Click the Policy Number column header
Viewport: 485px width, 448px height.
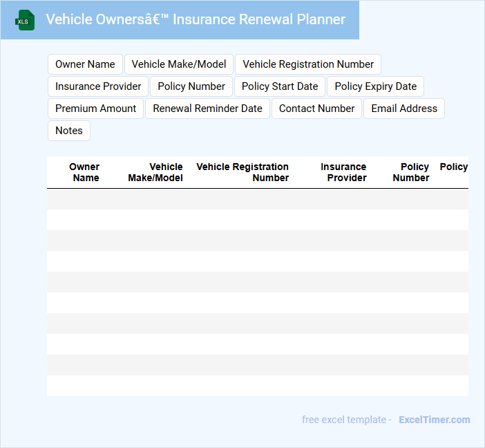point(412,172)
